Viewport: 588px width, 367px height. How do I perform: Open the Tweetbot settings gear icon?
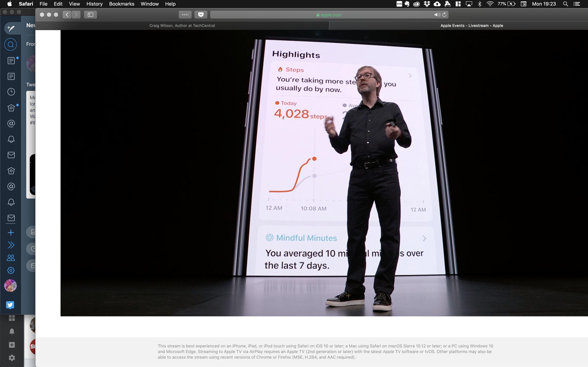click(x=11, y=270)
